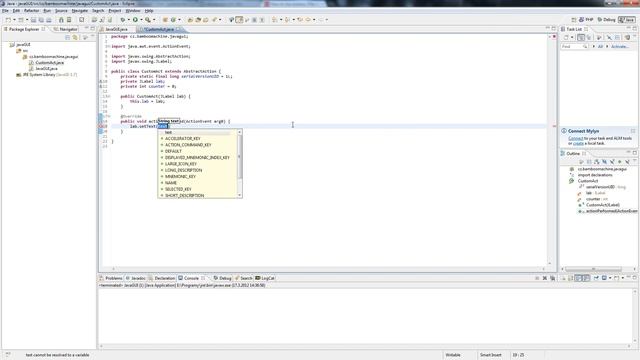The height and width of the screenshot is (360, 640).
Task: Select CustomAct class in Outline
Action: tap(588, 181)
